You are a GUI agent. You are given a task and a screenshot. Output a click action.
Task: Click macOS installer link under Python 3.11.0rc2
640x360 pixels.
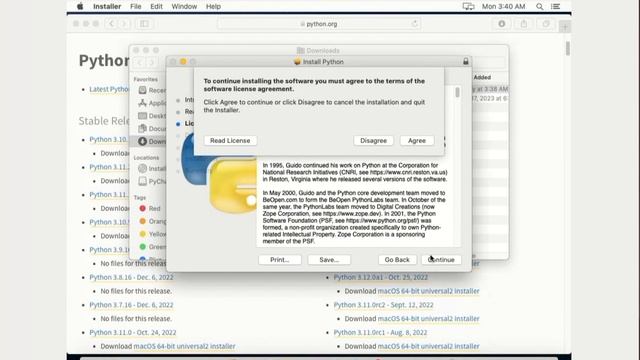428,318
